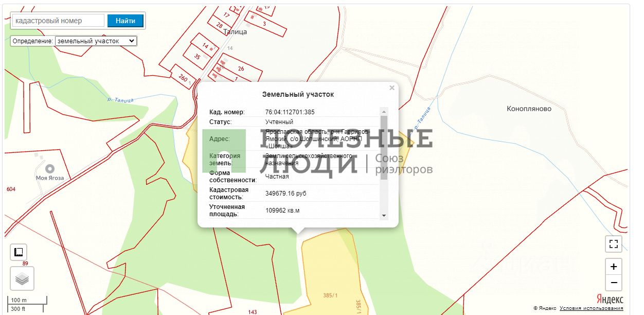Select the status value Учтенный
Screen dimensions: 644x315
[279, 122]
